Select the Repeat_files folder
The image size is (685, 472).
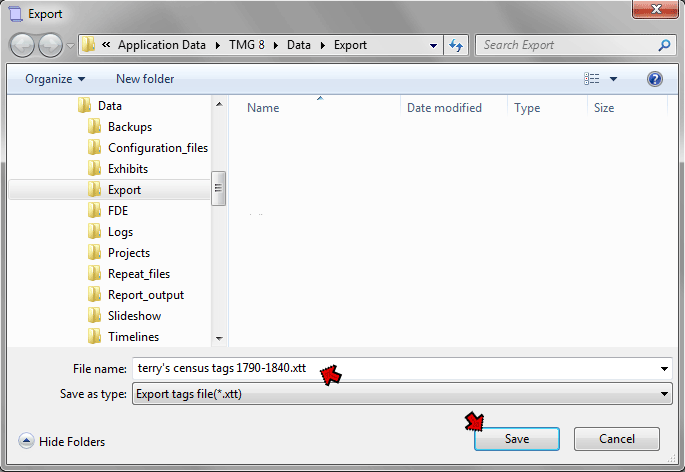coord(138,274)
